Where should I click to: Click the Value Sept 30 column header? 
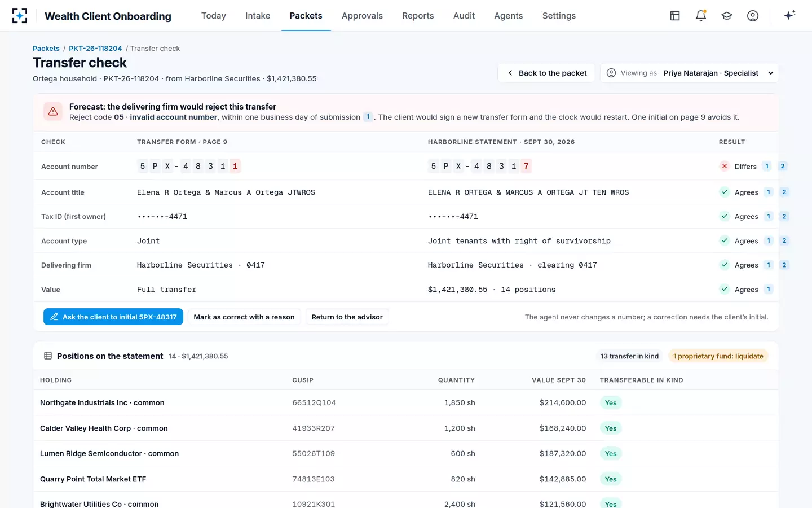(559, 380)
